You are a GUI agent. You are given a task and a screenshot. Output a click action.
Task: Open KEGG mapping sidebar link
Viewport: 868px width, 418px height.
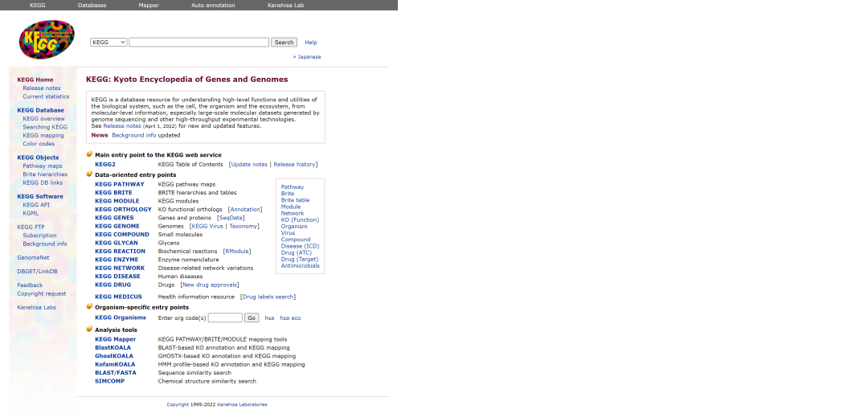(x=43, y=135)
